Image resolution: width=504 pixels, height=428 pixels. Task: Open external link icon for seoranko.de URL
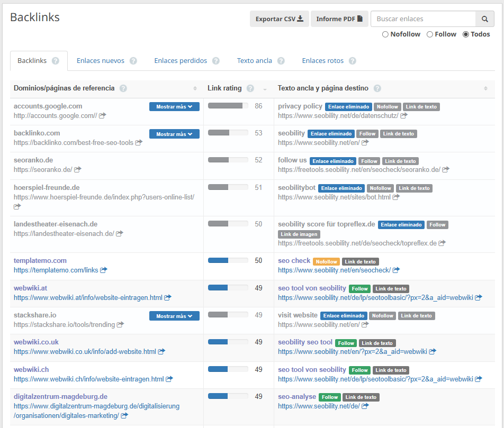click(x=77, y=169)
